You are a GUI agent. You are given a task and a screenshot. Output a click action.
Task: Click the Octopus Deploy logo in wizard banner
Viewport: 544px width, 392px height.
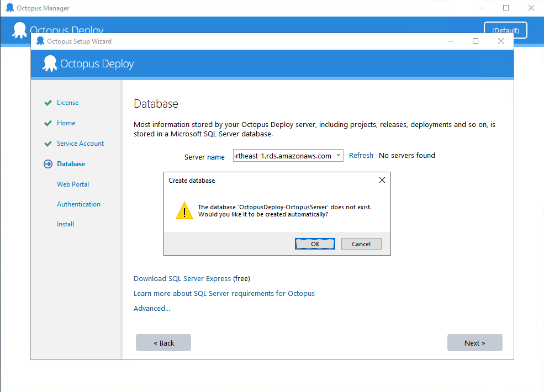(88, 64)
